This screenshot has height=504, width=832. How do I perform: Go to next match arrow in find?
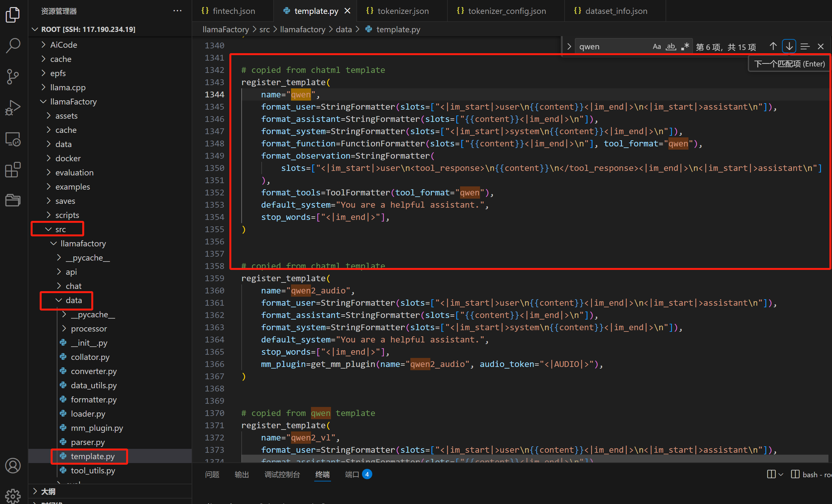(789, 46)
